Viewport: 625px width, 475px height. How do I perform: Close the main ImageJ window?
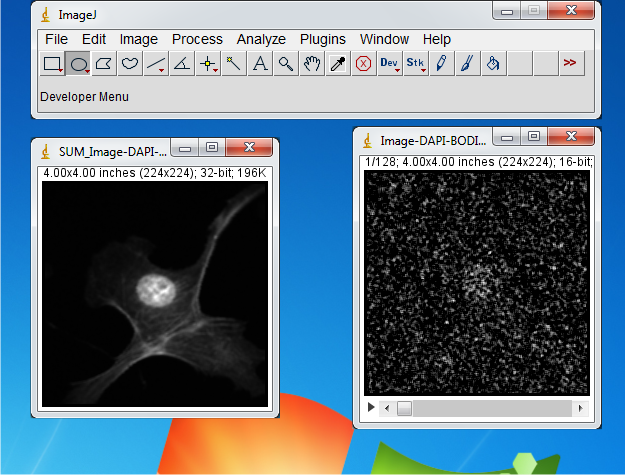571,10
